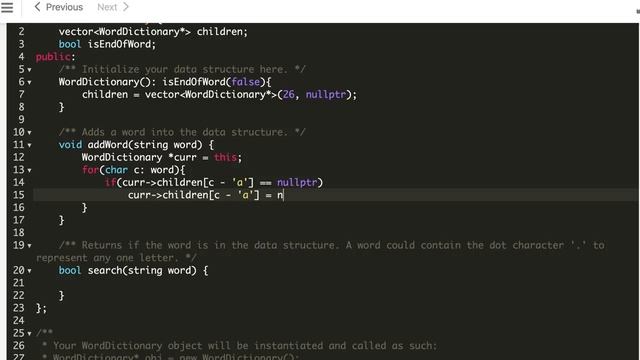Image resolution: width=640 pixels, height=360 pixels.
Task: Collapse the for loop fold at line 13
Action: click(29, 171)
